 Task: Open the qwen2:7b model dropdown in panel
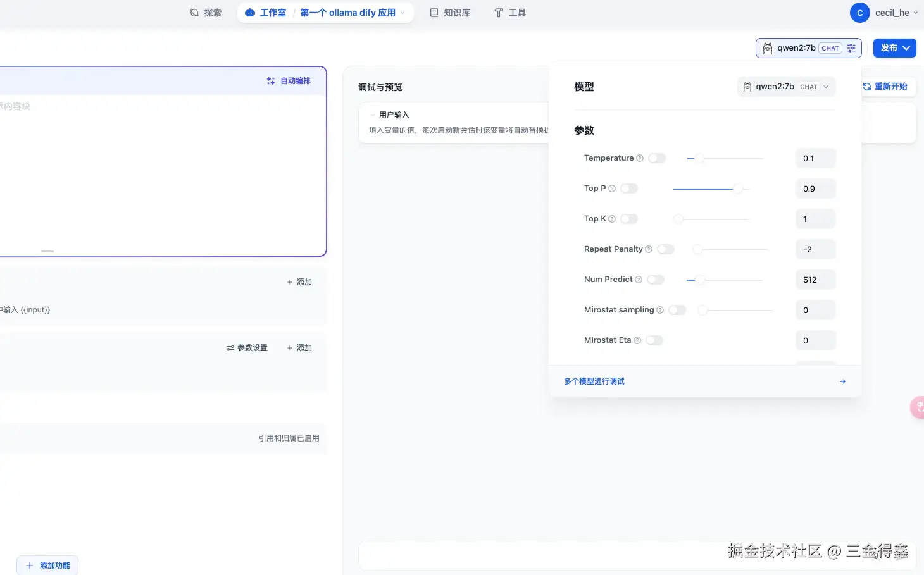[x=786, y=87]
